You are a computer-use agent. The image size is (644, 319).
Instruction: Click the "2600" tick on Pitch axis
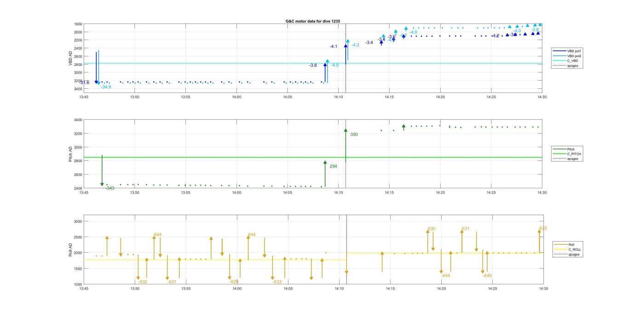click(78, 175)
